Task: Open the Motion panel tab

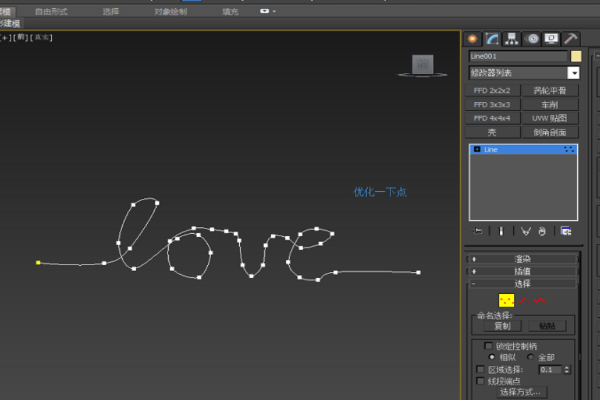Action: pyautogui.click(x=532, y=39)
